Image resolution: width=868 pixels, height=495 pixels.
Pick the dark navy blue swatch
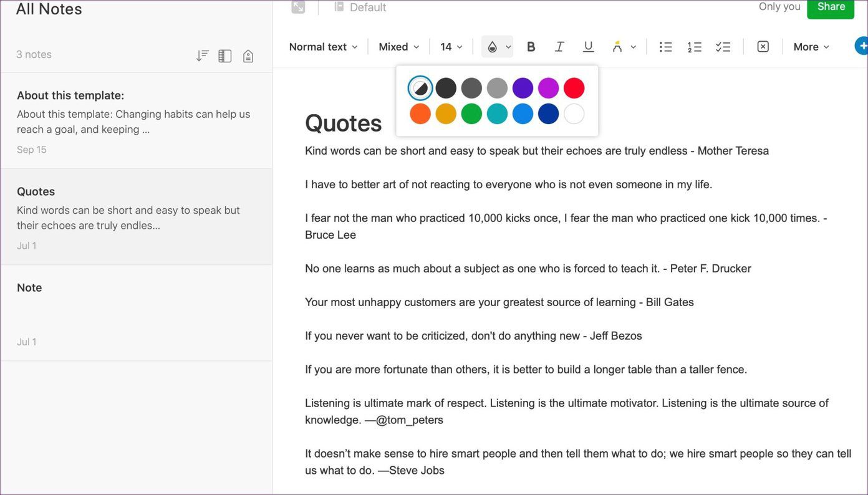pyautogui.click(x=548, y=114)
